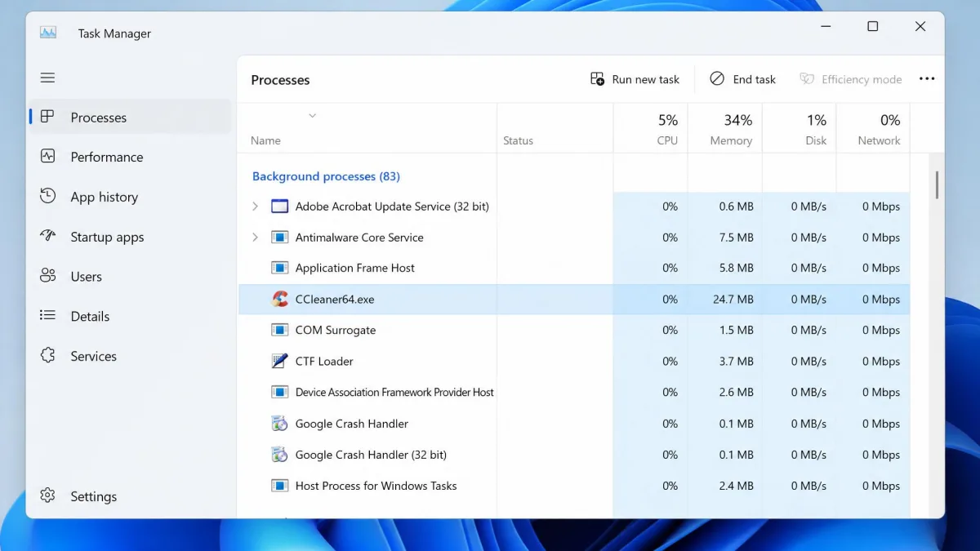Image resolution: width=980 pixels, height=551 pixels.
Task: Maximize the Task Manager window
Action: coord(872,26)
